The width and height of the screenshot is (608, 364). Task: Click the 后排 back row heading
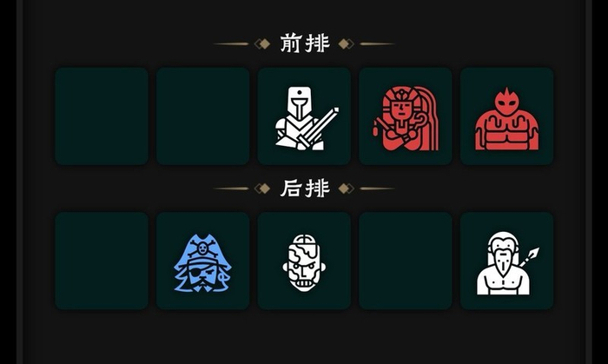(x=305, y=188)
